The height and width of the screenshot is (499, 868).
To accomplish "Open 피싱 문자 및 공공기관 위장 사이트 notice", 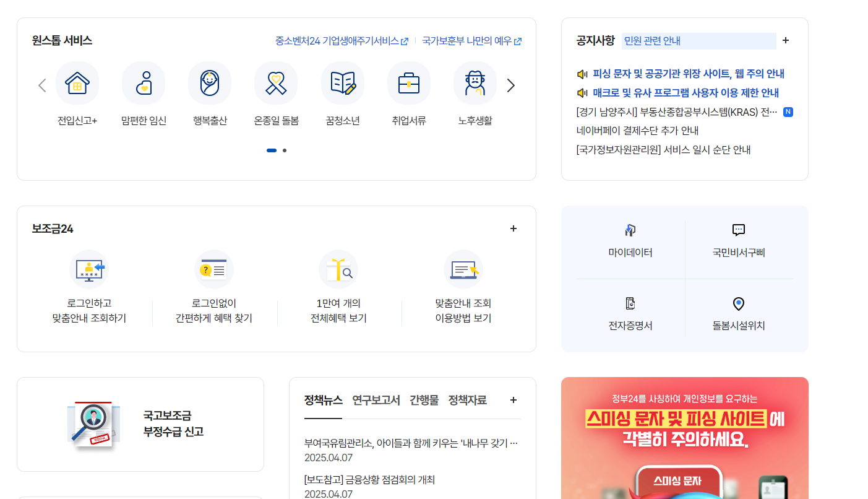I will pos(689,74).
